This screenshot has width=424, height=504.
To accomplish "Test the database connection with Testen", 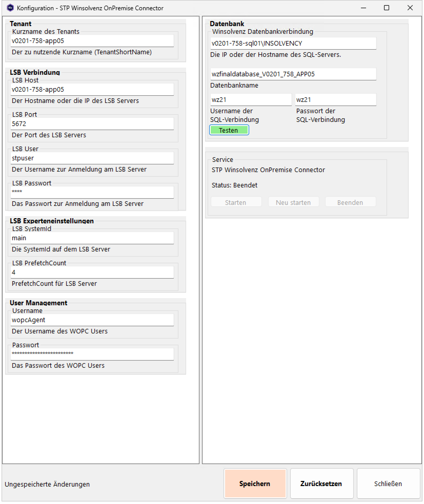I will (229, 130).
